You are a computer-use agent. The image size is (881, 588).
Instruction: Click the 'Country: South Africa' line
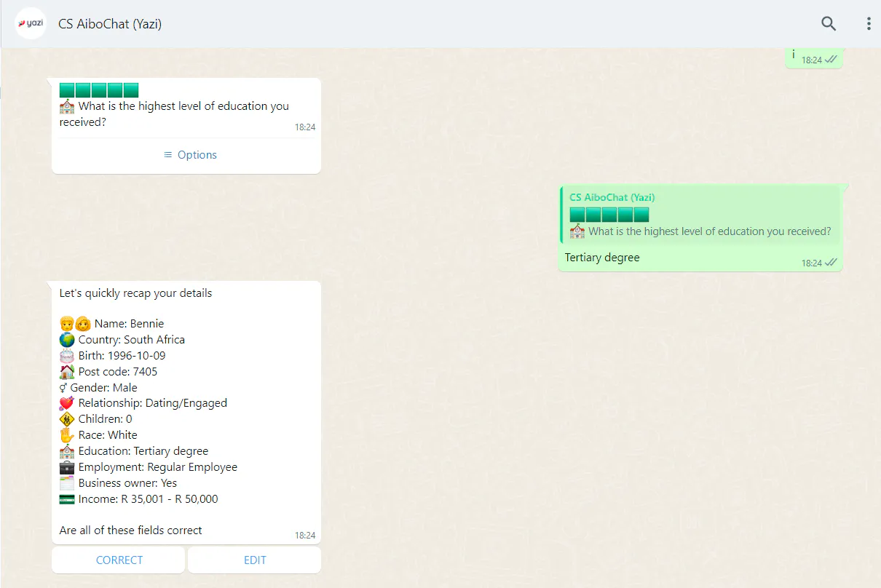click(x=122, y=340)
